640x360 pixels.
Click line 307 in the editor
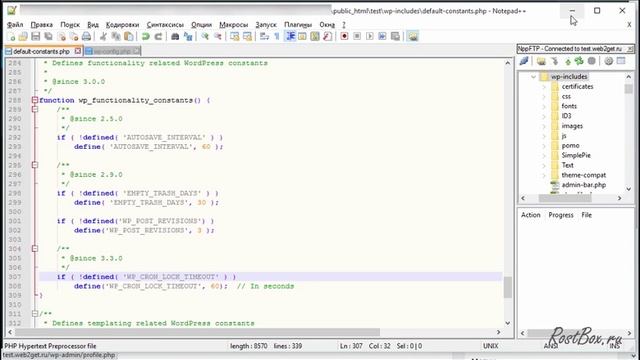click(270, 277)
